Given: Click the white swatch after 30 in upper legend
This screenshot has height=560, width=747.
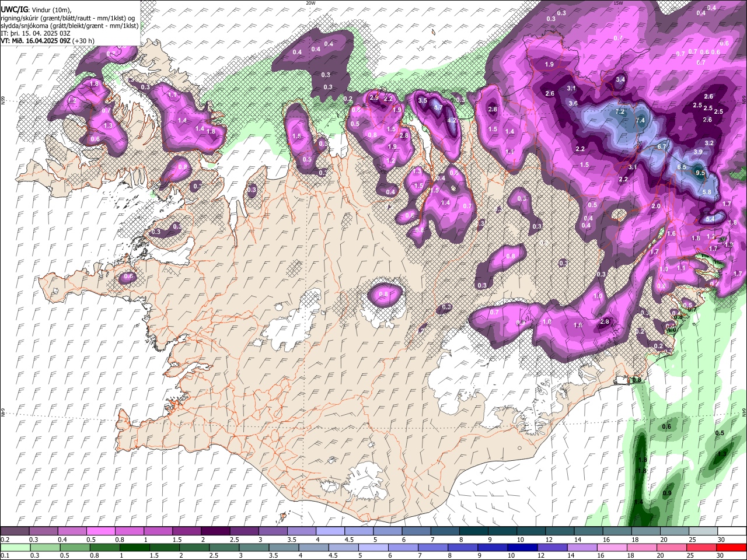Looking at the screenshot, I should (x=731, y=531).
